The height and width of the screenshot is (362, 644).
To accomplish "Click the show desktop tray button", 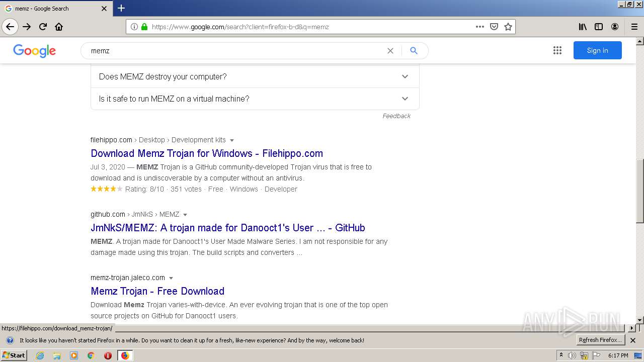I will pos(638,355).
